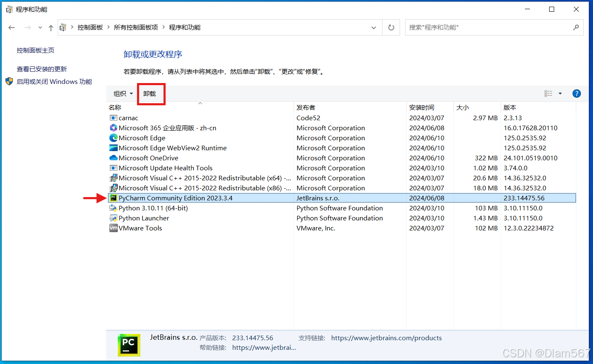Screen dimensions: 593x364
Task: Open recent locations chevron next to forward arrow
Action: (x=40, y=28)
